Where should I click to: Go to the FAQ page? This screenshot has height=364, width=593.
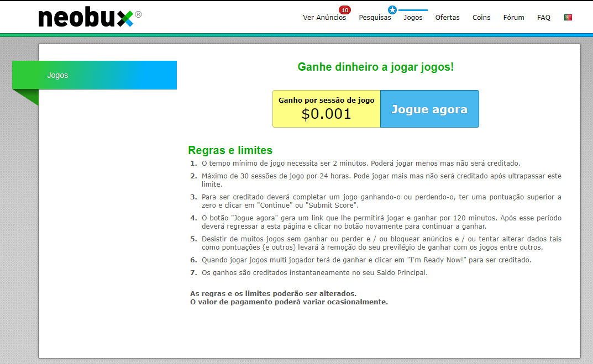coord(544,17)
